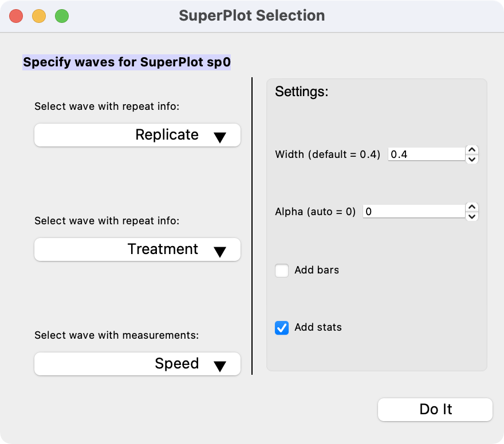Minimize the SuperPlot Selection window

coord(39,16)
